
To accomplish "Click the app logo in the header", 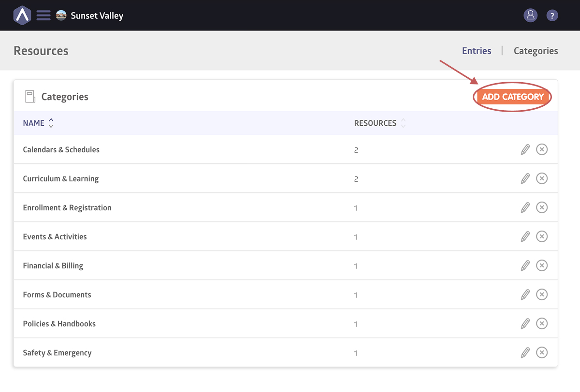I will (22, 15).
